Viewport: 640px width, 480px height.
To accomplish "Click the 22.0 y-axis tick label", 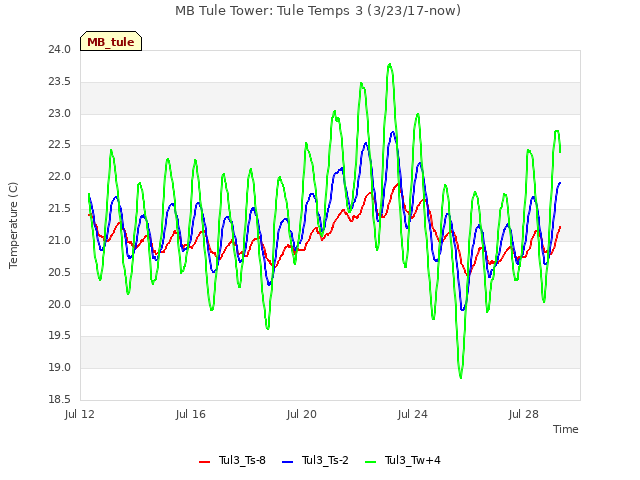I will (x=60, y=177).
